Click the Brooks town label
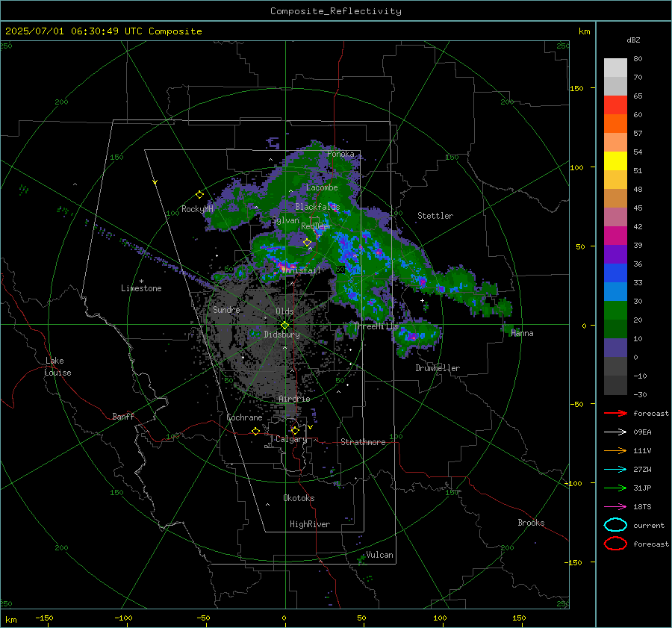The image size is (672, 628). tap(531, 523)
